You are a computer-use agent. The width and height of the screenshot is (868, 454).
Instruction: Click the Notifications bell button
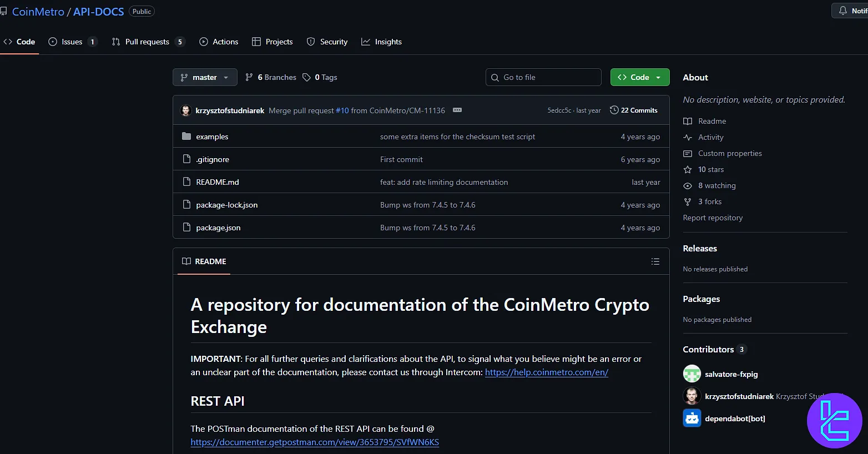[x=850, y=11]
